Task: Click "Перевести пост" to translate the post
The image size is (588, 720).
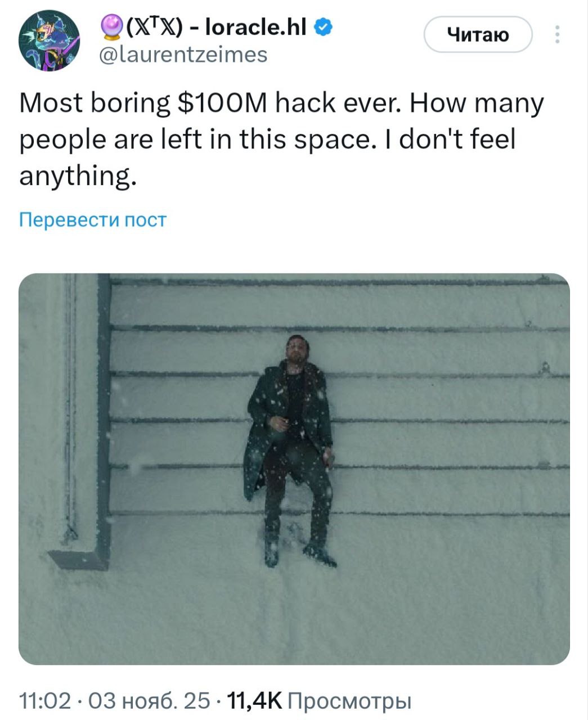Action: click(93, 219)
